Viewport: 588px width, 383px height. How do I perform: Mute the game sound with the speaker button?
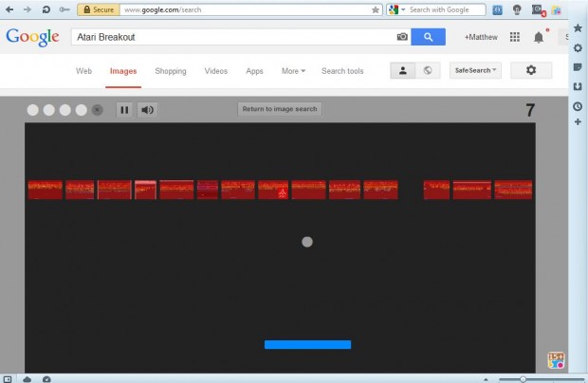(147, 110)
